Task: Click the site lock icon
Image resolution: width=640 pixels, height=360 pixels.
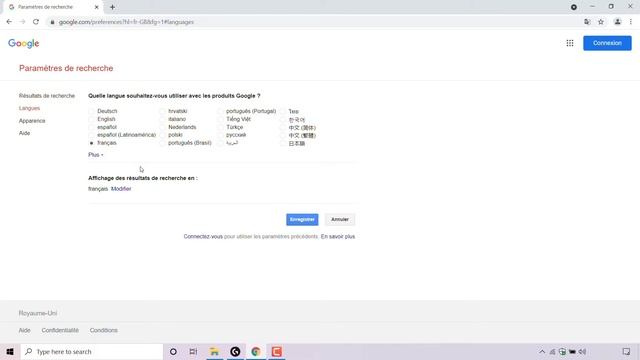Action: 52,22
